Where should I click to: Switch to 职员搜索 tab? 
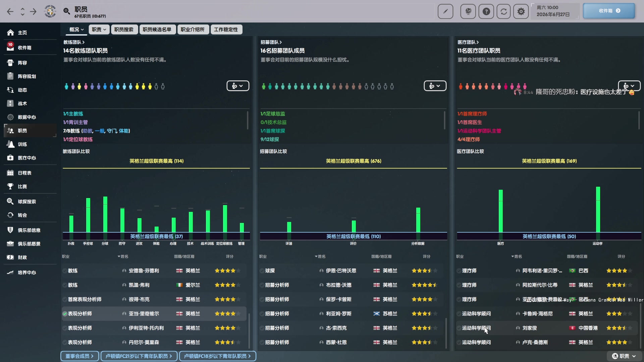coord(124,29)
